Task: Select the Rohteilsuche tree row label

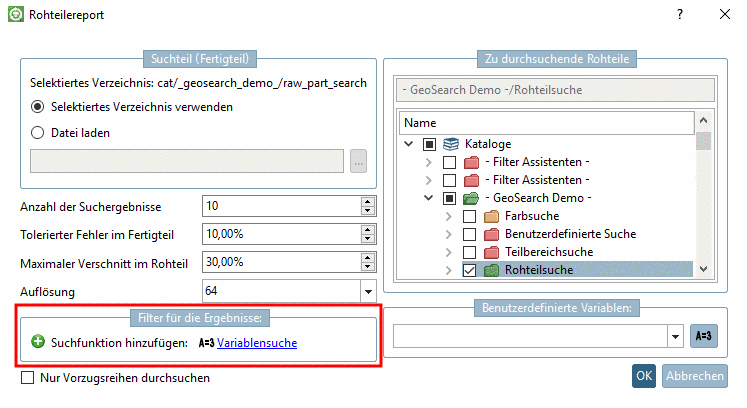Action: 539,270
